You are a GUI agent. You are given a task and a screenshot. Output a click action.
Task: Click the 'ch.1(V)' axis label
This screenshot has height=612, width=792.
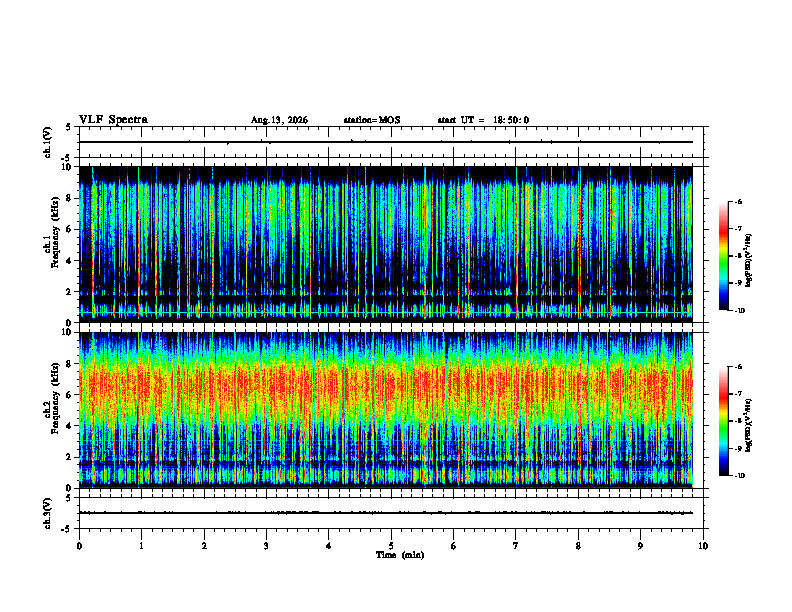(x=48, y=142)
